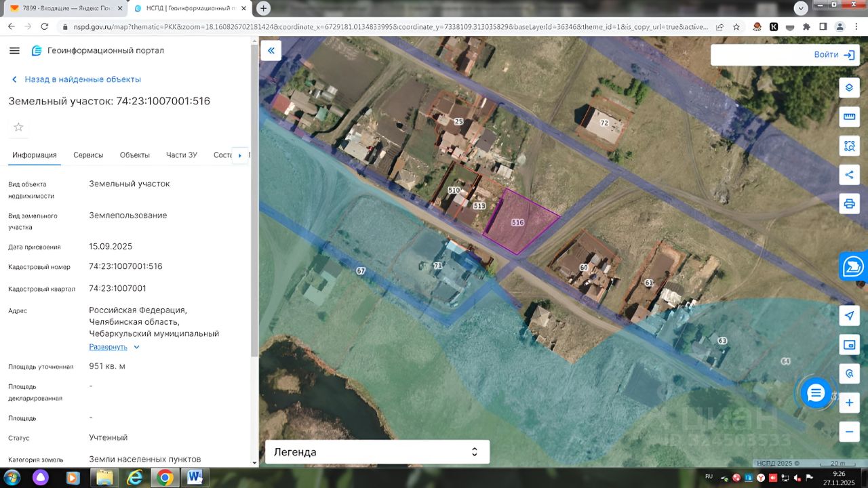Switch to the Сервисы tab
This screenshot has width=868, height=488.
click(88, 155)
